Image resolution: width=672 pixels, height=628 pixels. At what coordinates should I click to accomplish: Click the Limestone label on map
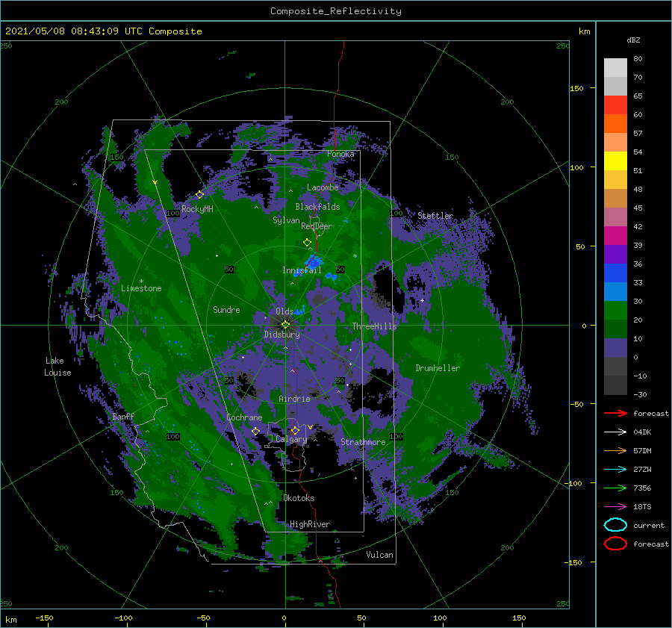pyautogui.click(x=141, y=288)
